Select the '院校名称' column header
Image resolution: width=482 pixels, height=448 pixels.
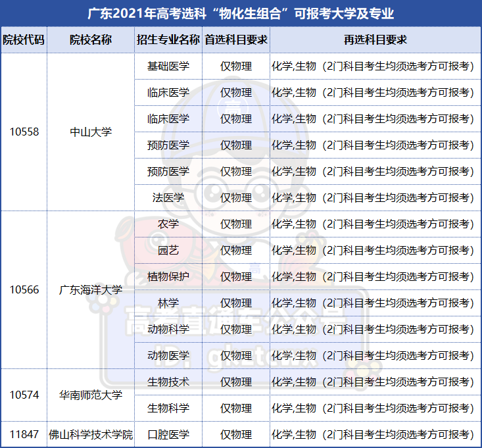coord(91,39)
